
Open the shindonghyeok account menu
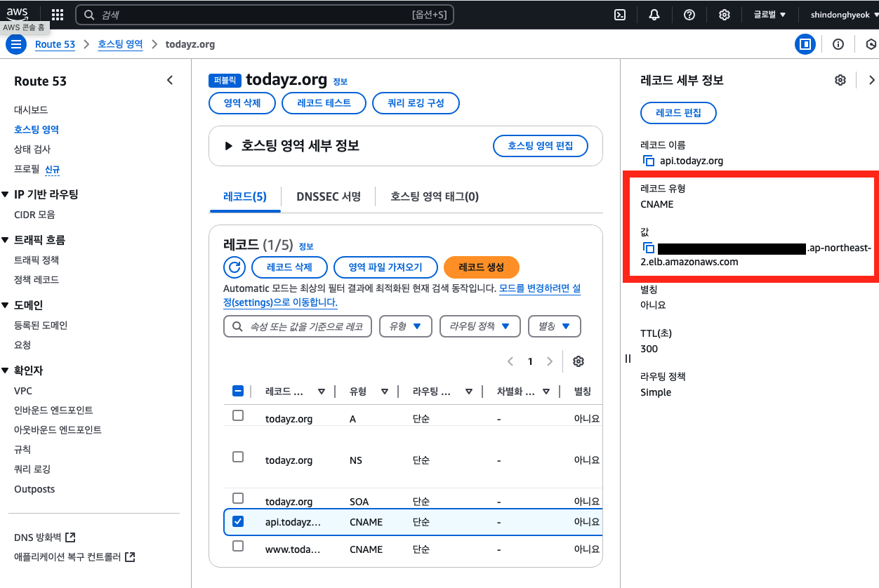pyautogui.click(x=844, y=15)
